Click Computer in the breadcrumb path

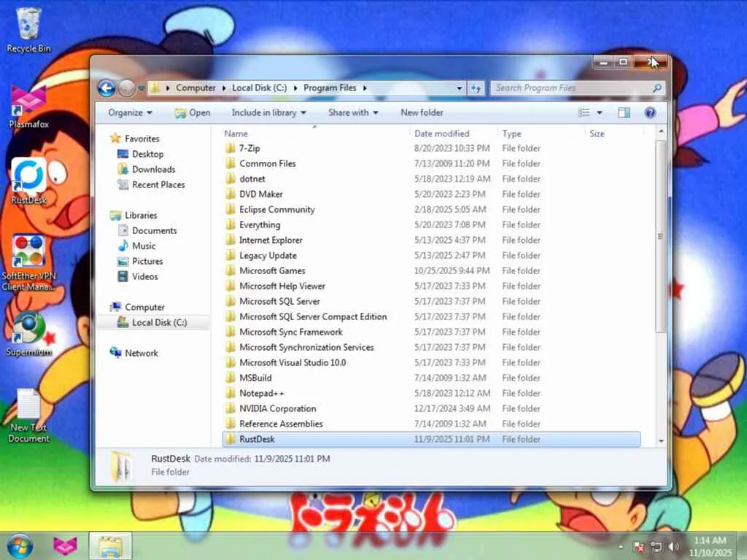pos(196,87)
